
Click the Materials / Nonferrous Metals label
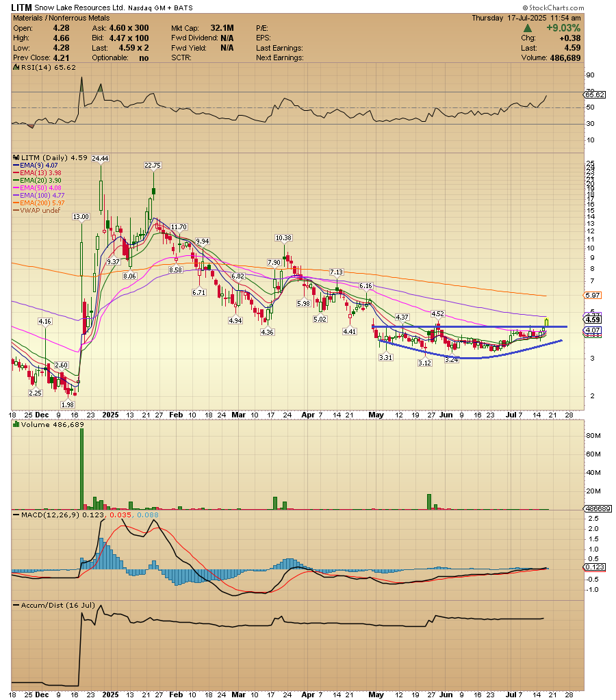pyautogui.click(x=61, y=18)
